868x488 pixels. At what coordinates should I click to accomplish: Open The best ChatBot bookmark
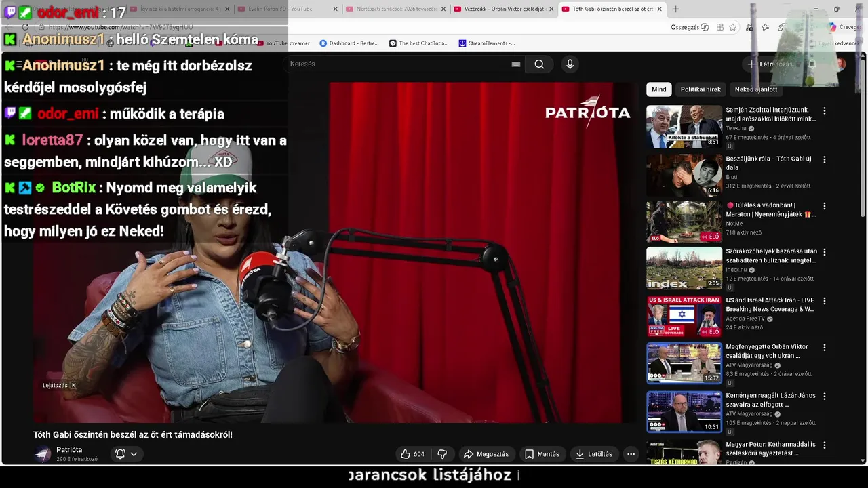tap(418, 43)
